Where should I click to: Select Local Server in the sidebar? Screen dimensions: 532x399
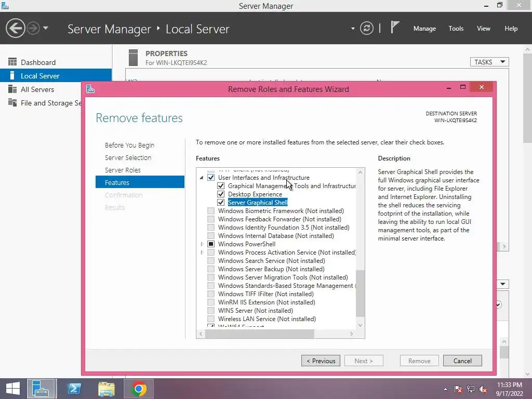[56, 76]
